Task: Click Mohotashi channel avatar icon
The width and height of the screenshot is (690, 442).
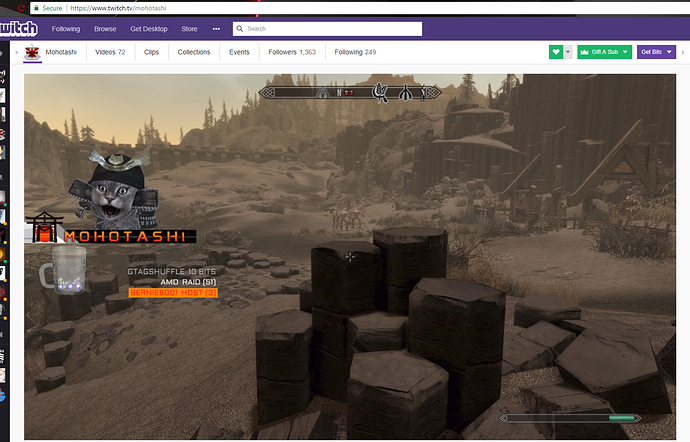Action: click(x=32, y=52)
